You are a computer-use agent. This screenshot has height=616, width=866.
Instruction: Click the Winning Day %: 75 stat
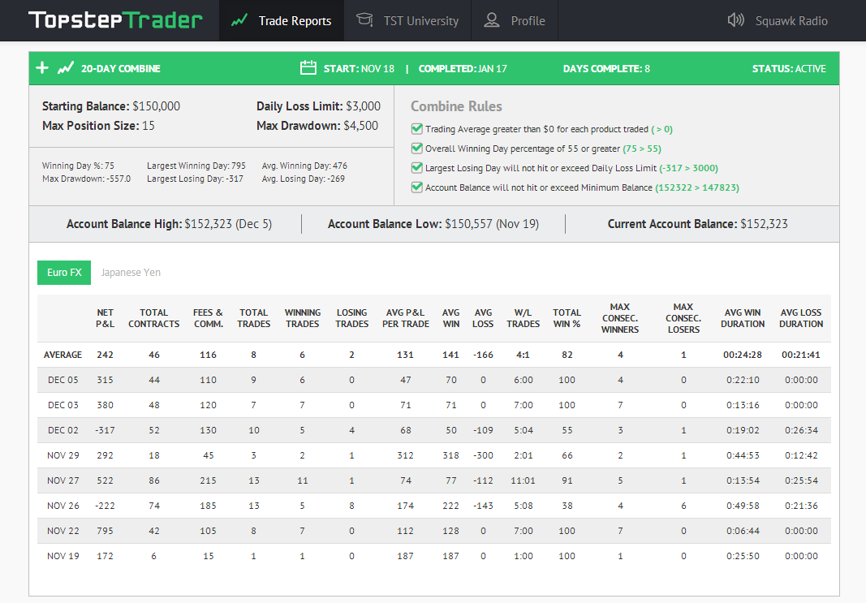pyautogui.click(x=78, y=166)
